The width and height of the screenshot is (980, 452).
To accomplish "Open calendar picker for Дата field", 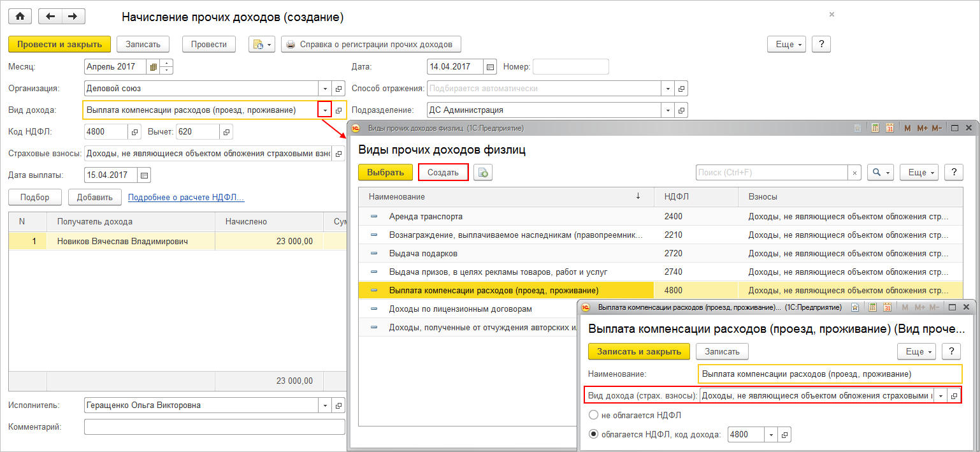I will [490, 67].
